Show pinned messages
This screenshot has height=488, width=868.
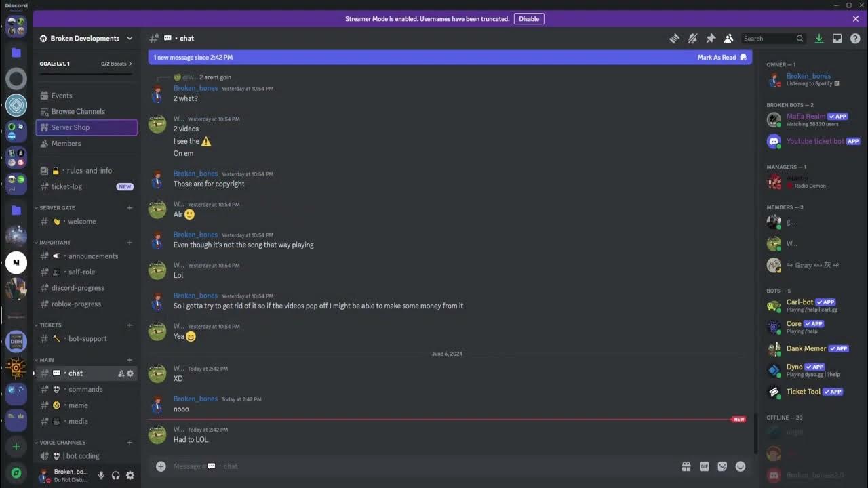711,39
